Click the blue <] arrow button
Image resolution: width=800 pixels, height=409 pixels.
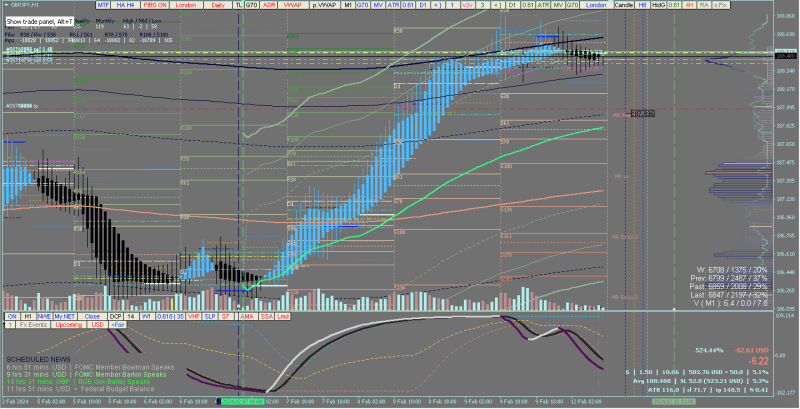tap(438, 5)
